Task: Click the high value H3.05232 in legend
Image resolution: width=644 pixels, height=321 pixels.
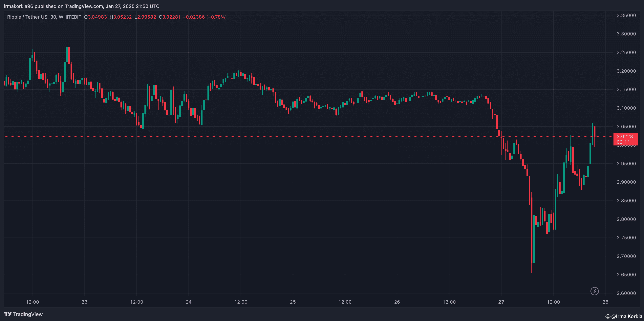Action: click(x=121, y=17)
